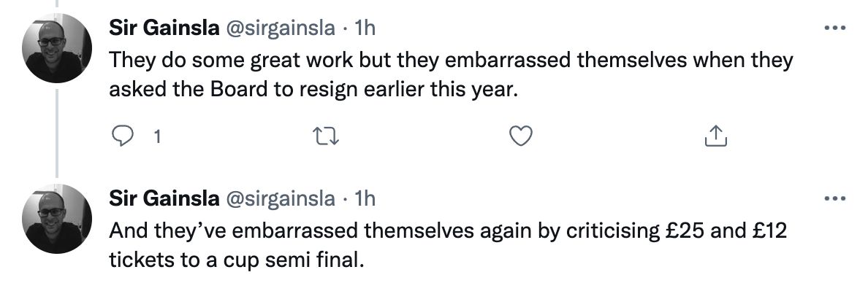Click the @sirgainsla handle on the first tweet
The image size is (868, 283).
pos(280,28)
